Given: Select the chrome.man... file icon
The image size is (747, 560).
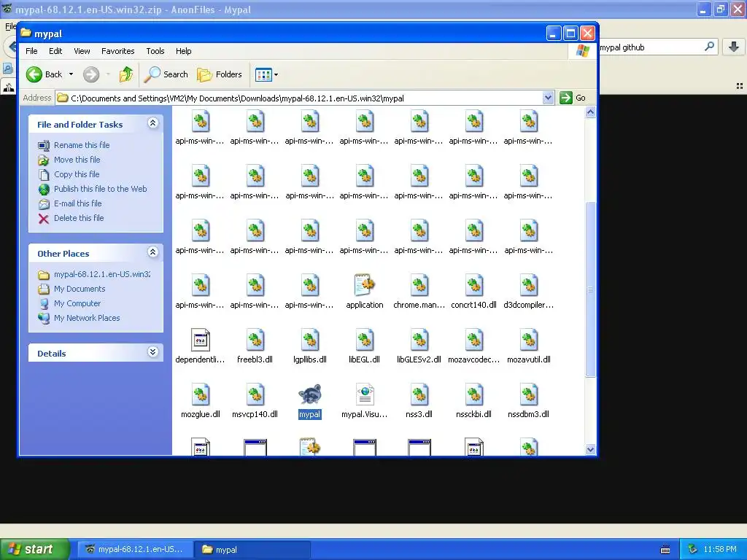Looking at the screenshot, I should coord(419,286).
